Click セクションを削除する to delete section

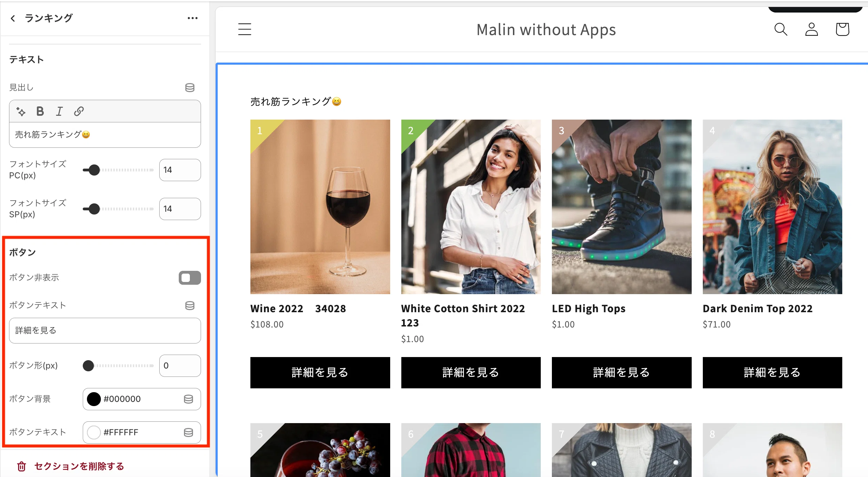[71, 466]
